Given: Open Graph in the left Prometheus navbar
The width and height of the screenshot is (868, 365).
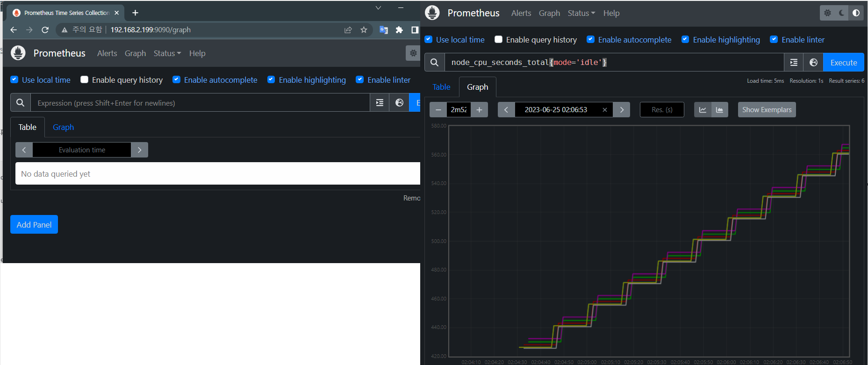Looking at the screenshot, I should (135, 53).
